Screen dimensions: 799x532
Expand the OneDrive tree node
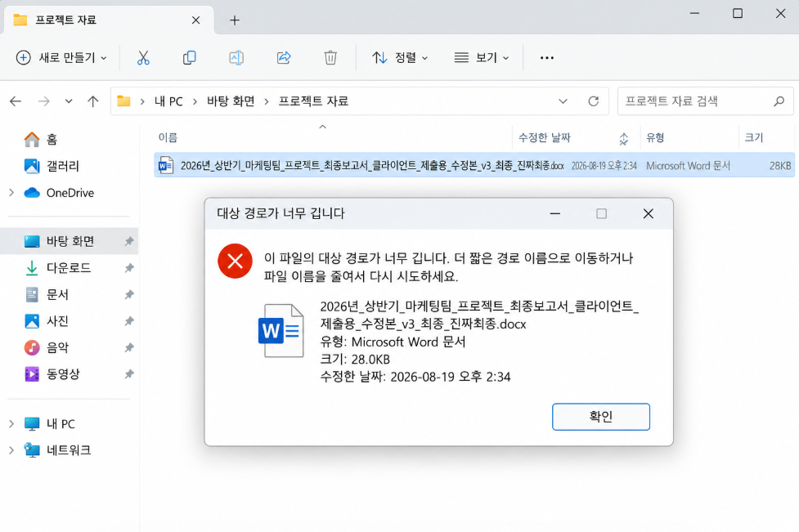[11, 193]
